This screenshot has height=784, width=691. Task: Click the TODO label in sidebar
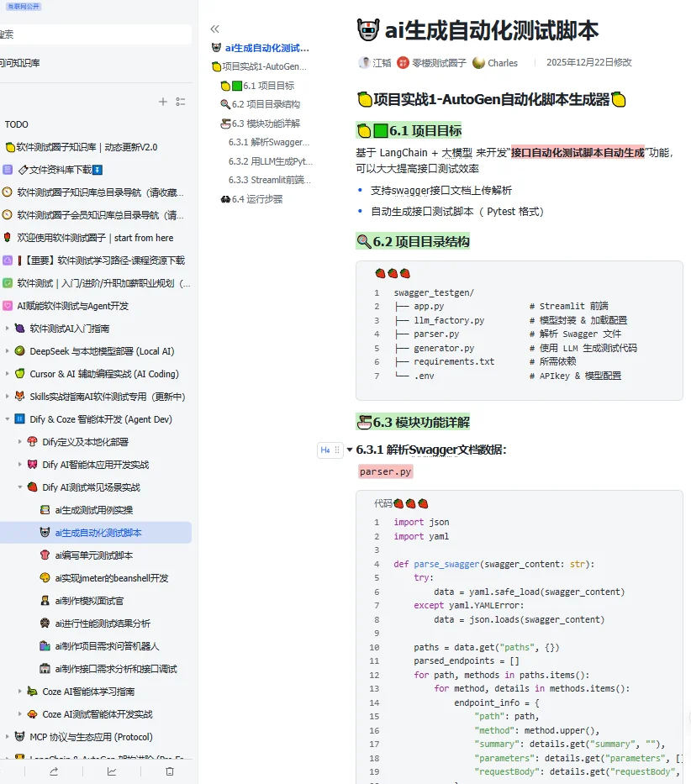click(x=17, y=124)
